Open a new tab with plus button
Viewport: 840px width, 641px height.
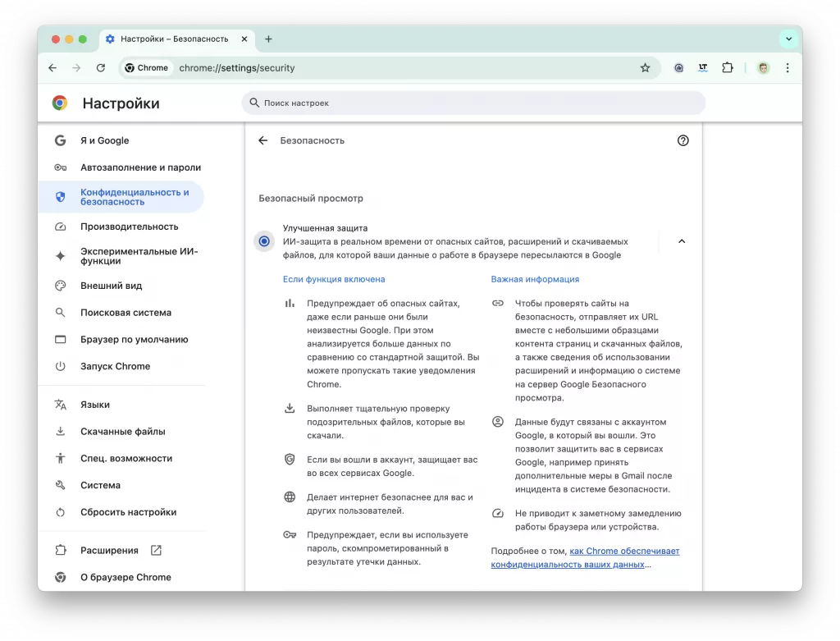[268, 39]
